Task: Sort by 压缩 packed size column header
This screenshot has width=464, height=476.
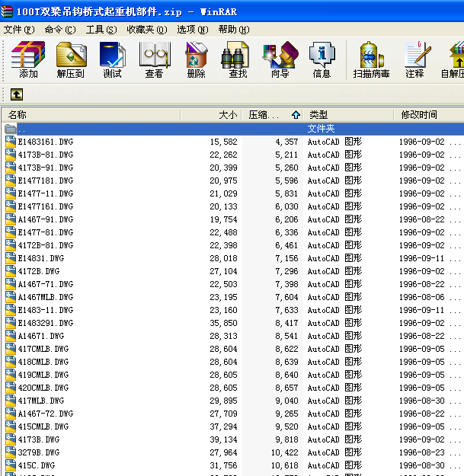Action: tap(273, 115)
